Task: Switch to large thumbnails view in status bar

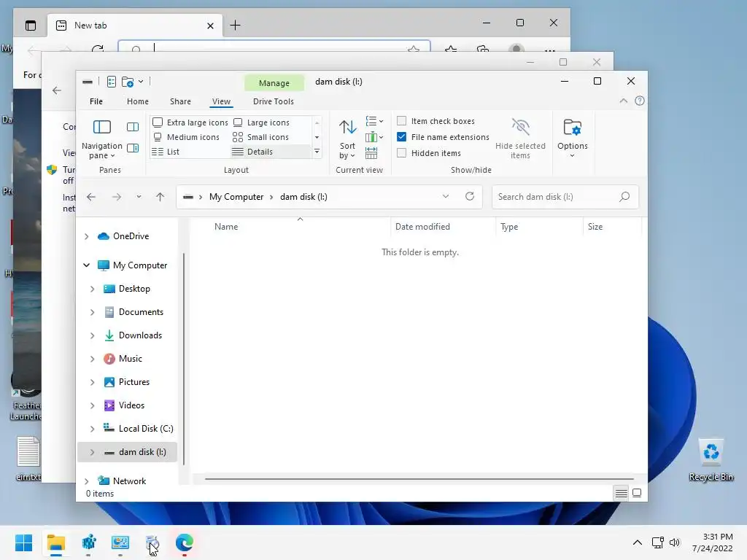Action: 637,494
